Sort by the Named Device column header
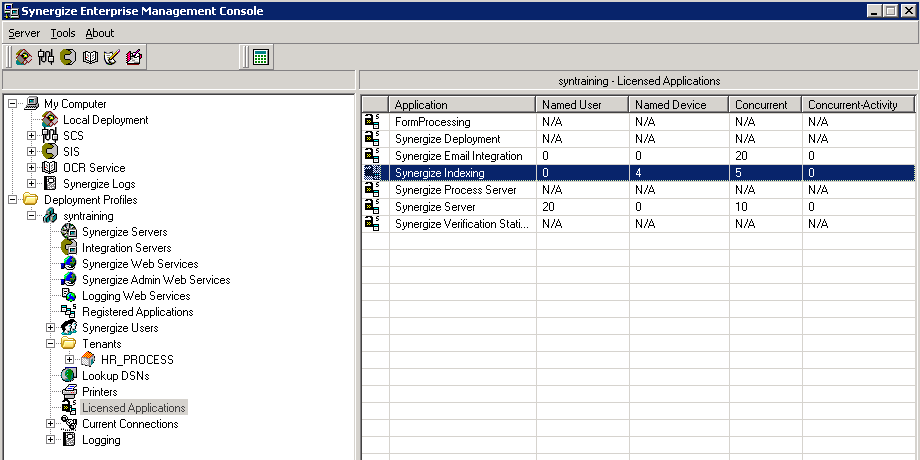920x460 pixels. point(679,104)
